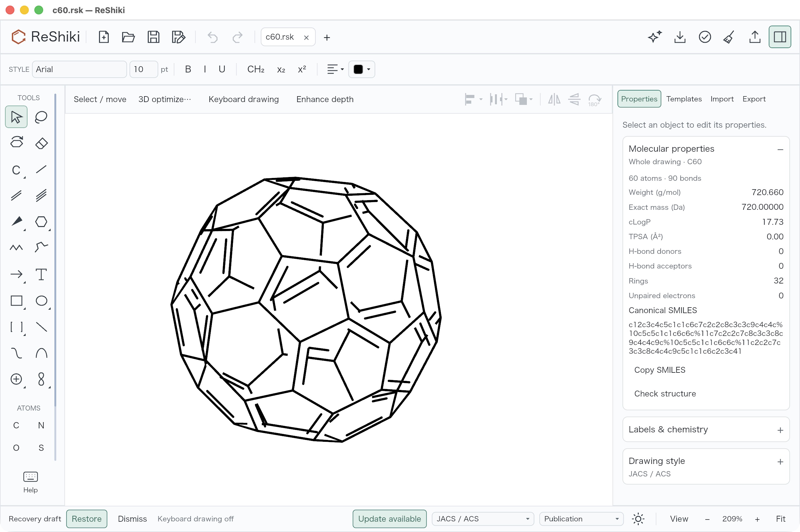Switch to the Import tab
The height and width of the screenshot is (532, 800).
click(x=722, y=99)
